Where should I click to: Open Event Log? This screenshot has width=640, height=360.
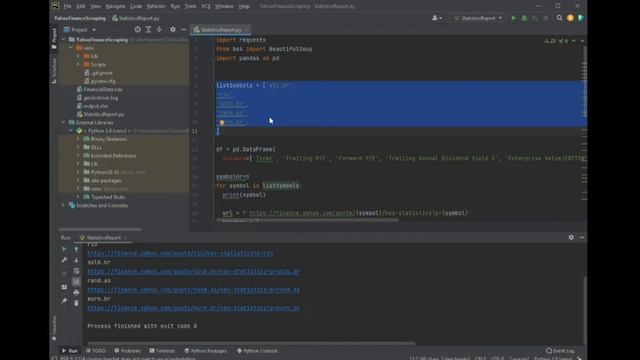tap(560, 351)
